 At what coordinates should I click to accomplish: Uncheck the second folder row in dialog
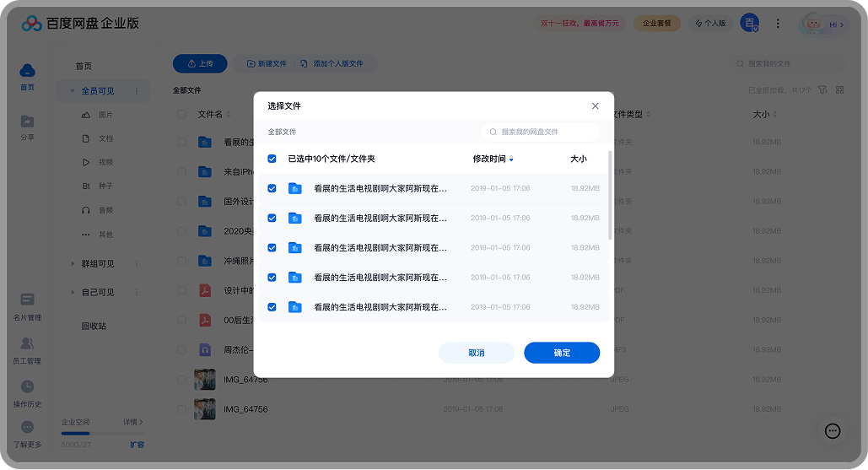click(x=272, y=218)
